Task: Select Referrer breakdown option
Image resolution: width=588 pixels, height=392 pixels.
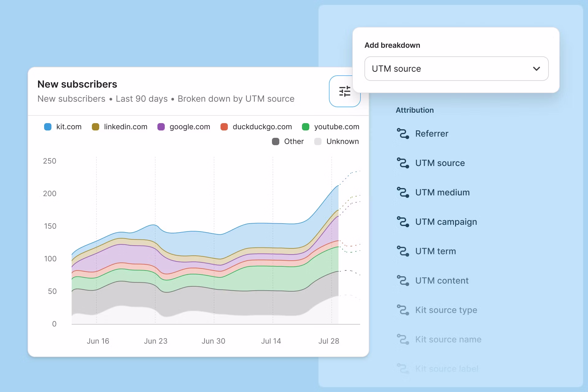Action: click(x=432, y=134)
